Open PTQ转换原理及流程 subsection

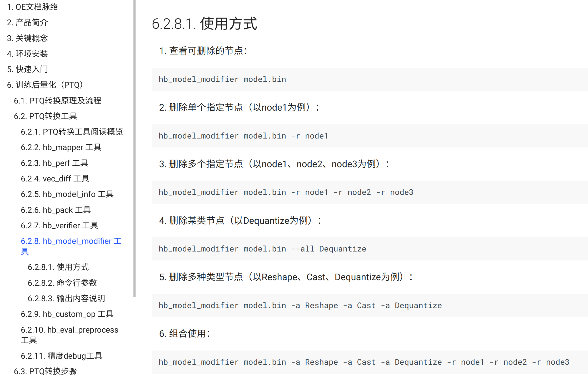[x=57, y=101]
